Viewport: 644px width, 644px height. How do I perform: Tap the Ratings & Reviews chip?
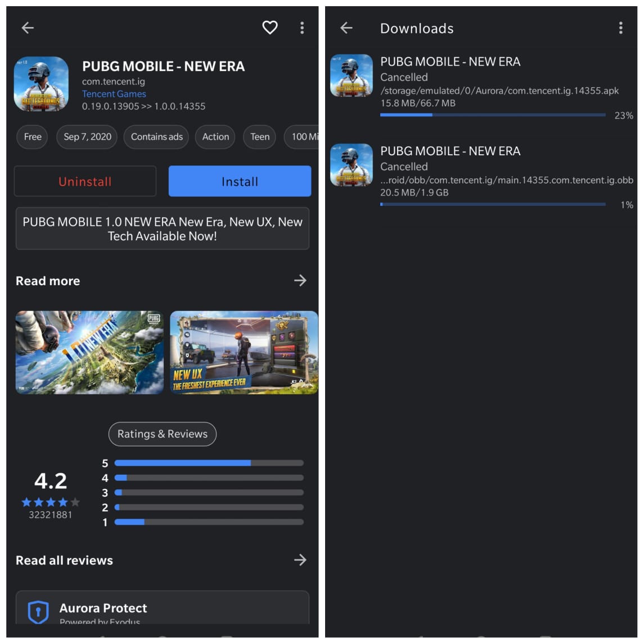click(162, 434)
